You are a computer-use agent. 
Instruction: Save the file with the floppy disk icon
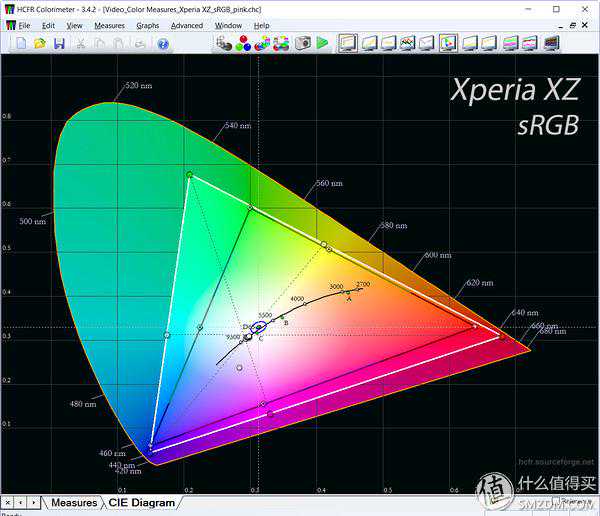59,44
